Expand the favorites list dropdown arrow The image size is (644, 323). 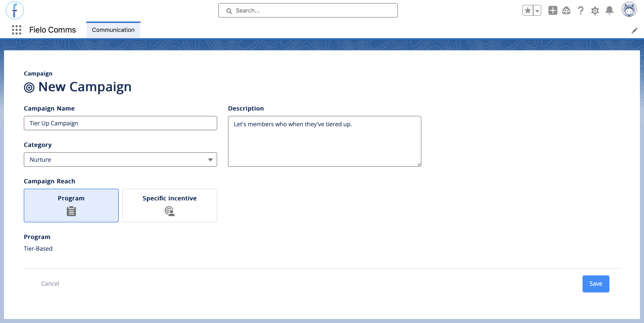537,11
